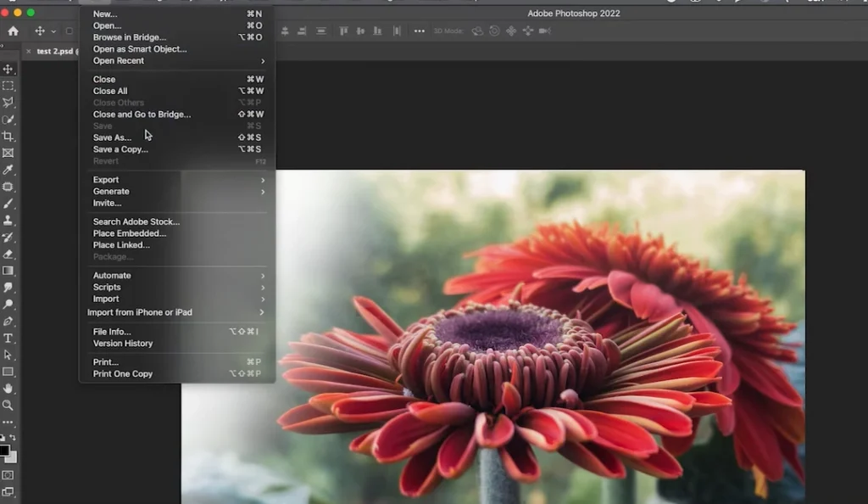Image resolution: width=868 pixels, height=504 pixels.
Task: Choose Save As... from File menu
Action: pos(112,137)
